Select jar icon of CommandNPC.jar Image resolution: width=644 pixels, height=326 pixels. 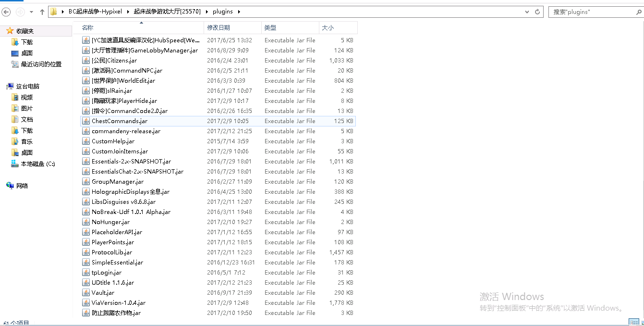point(86,71)
